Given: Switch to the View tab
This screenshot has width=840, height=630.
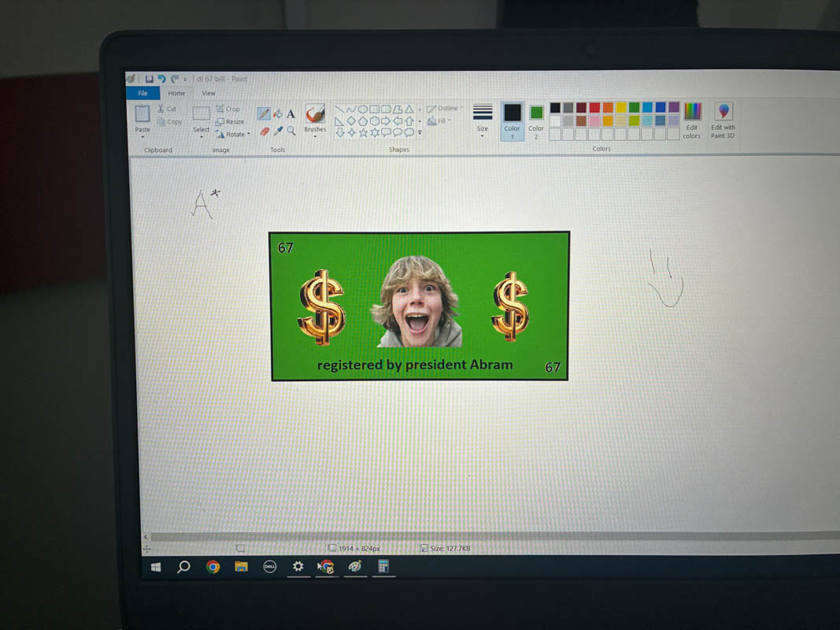Looking at the screenshot, I should click(x=209, y=93).
